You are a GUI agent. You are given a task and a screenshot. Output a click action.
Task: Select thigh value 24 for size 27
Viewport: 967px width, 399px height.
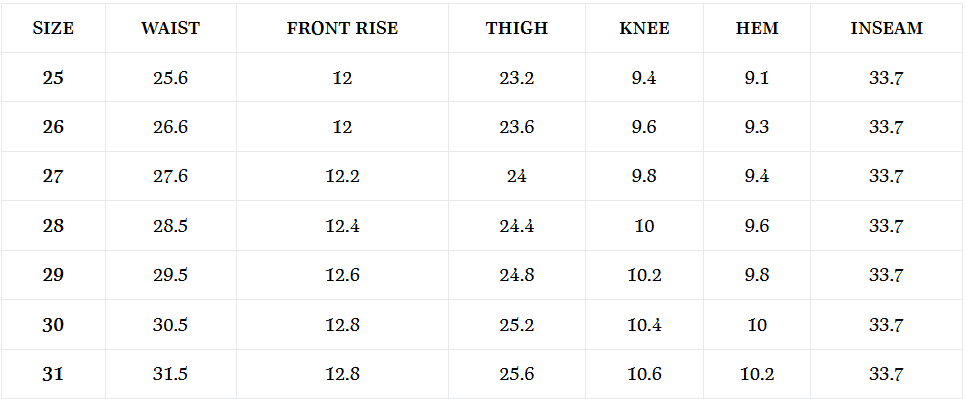517,176
